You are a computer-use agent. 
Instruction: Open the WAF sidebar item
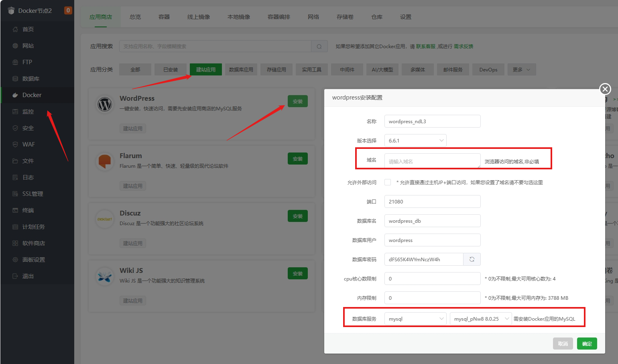click(37, 144)
